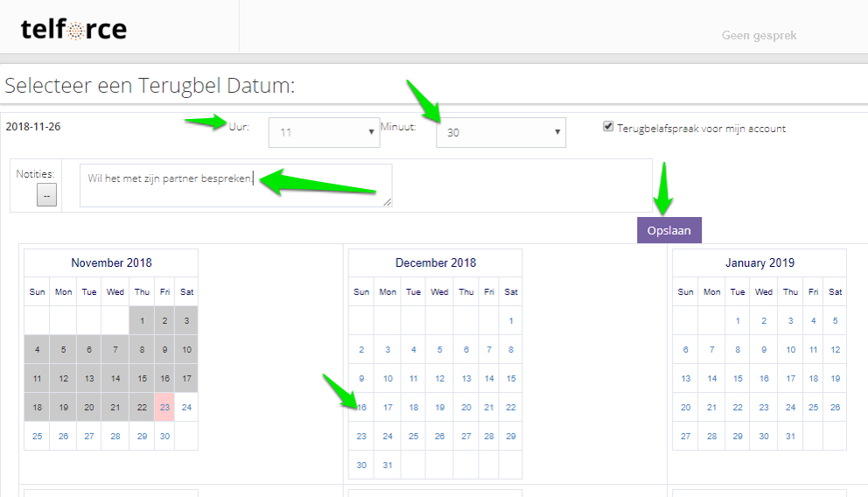The height and width of the screenshot is (497, 868).
Task: Choose November 30 as callback date
Action: (164, 436)
